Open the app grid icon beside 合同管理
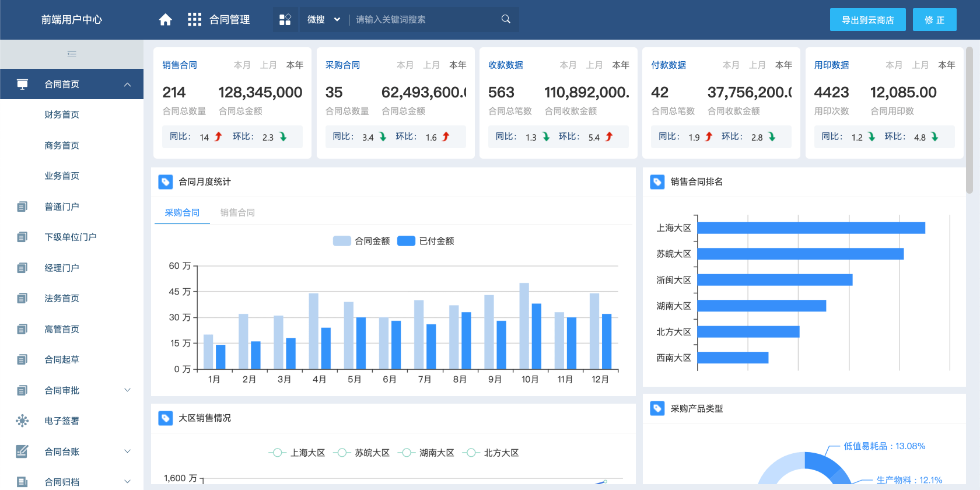Screen dimensions: 980x490 point(194,20)
